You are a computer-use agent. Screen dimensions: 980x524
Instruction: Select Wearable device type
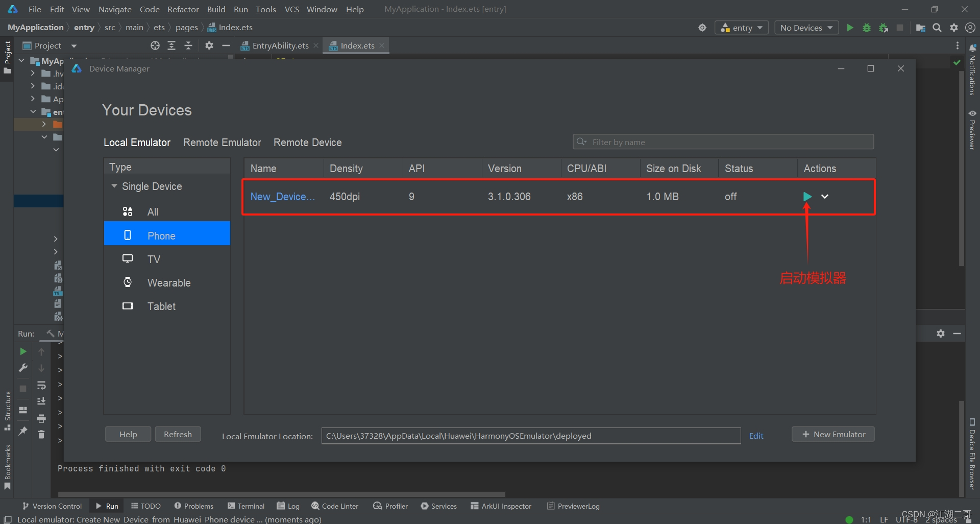point(167,282)
